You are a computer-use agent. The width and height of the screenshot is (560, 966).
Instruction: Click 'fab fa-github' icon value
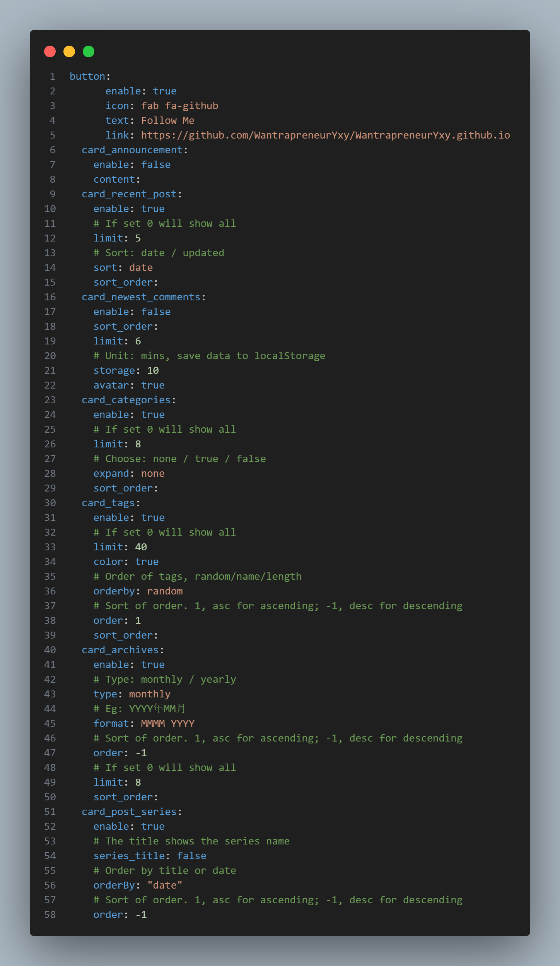point(179,106)
